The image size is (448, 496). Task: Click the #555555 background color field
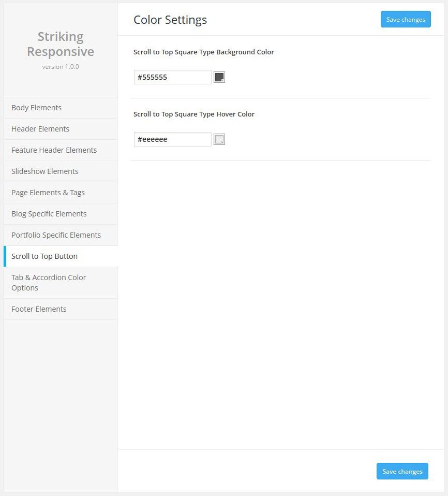[172, 77]
